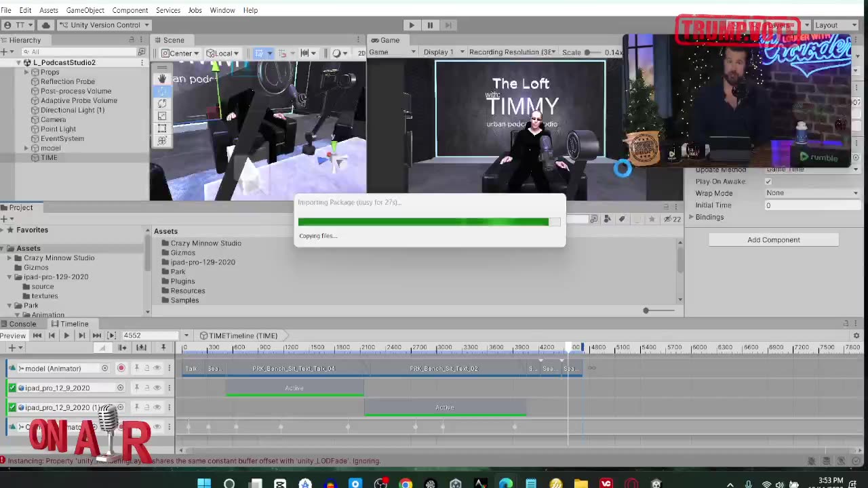Click the Project search-by-type icon
Image resolution: width=868 pixels, height=488 pixels.
593,219
